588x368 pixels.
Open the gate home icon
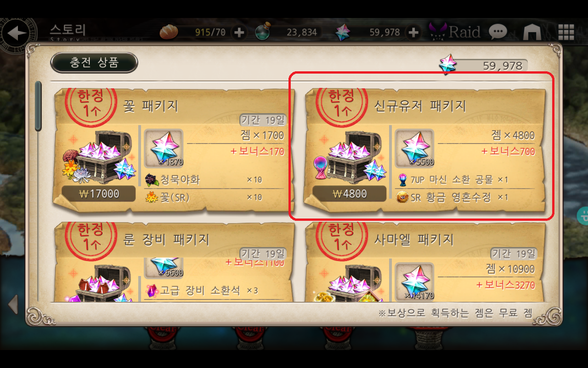click(x=532, y=32)
